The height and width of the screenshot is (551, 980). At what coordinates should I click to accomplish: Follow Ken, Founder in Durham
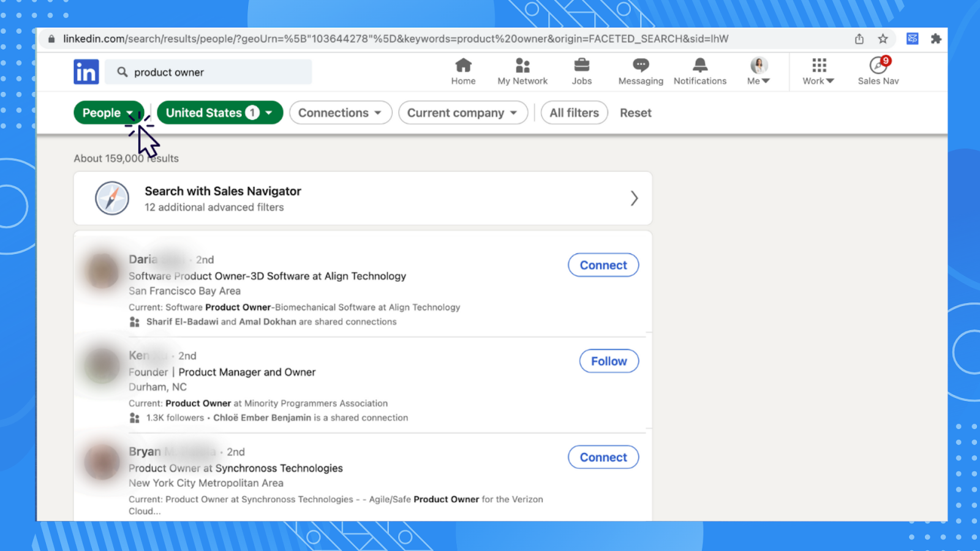tap(609, 361)
